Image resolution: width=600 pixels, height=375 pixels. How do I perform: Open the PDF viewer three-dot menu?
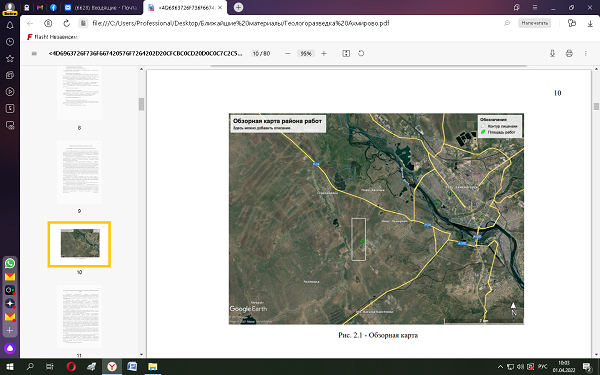(x=585, y=54)
